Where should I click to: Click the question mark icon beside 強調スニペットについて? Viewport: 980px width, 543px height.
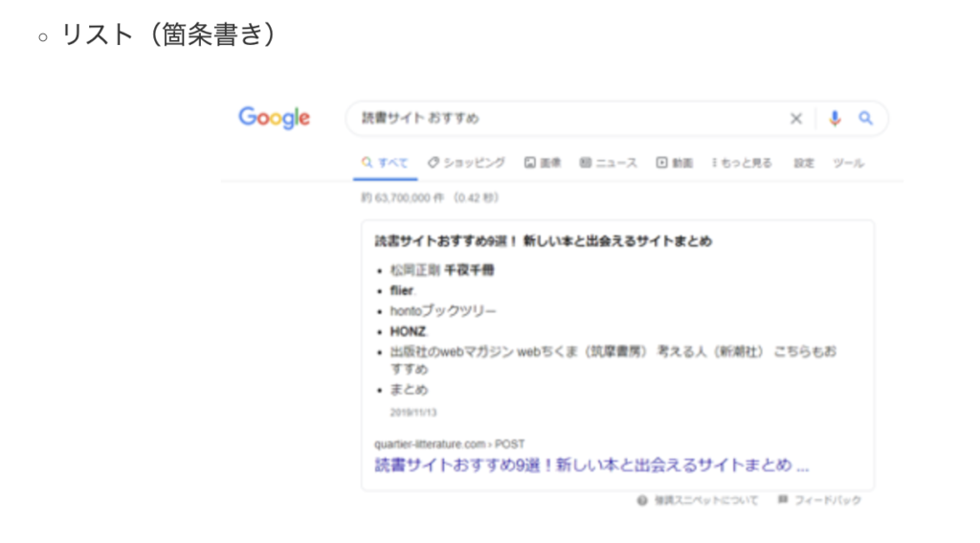[642, 501]
